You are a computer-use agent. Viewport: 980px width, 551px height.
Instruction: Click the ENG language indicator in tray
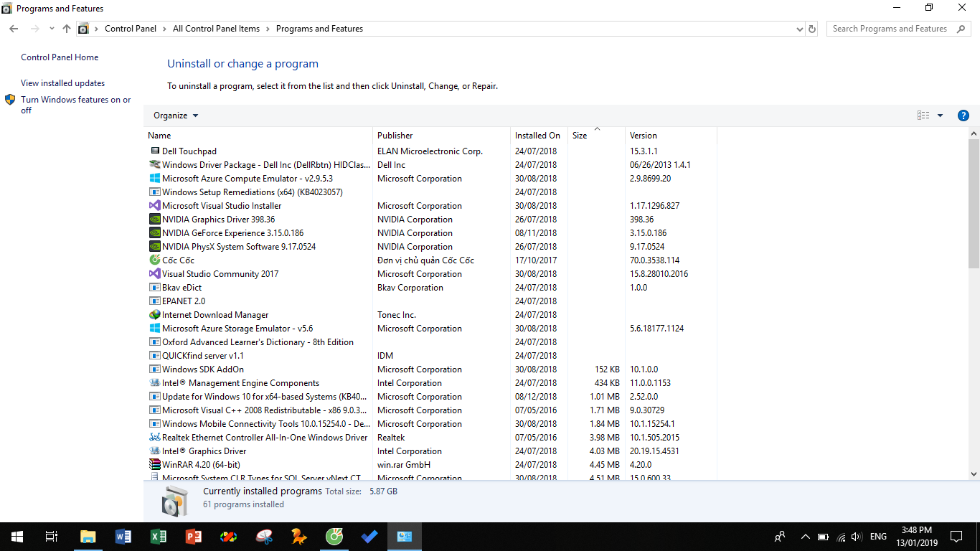[878, 537]
